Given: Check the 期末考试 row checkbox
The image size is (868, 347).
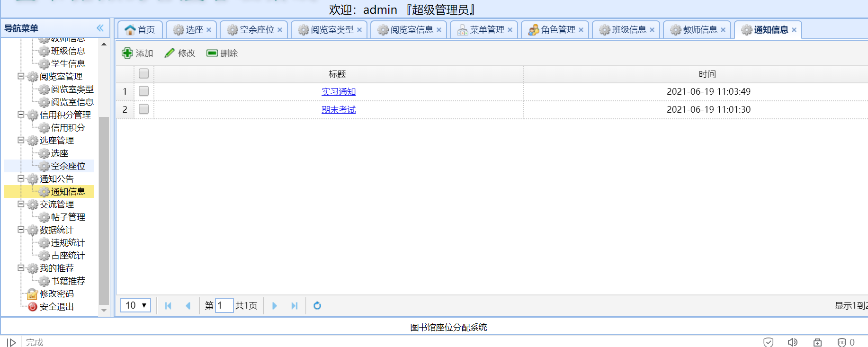Looking at the screenshot, I should coord(143,109).
